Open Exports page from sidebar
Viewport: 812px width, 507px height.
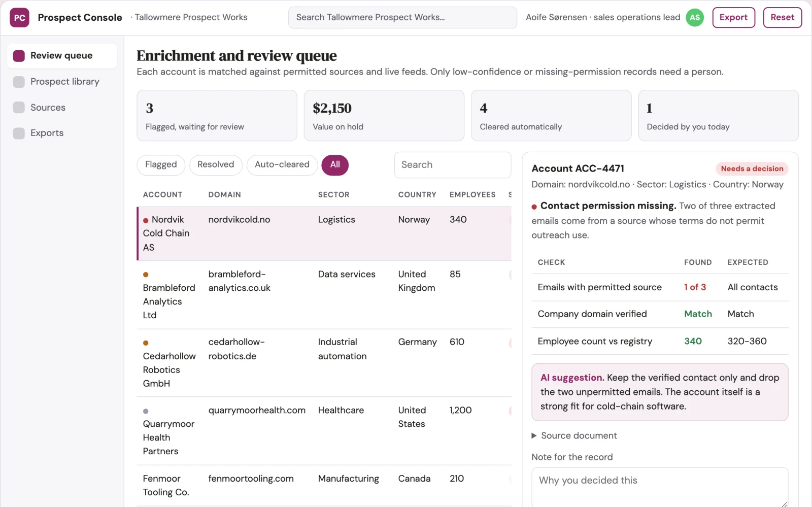(x=62, y=133)
